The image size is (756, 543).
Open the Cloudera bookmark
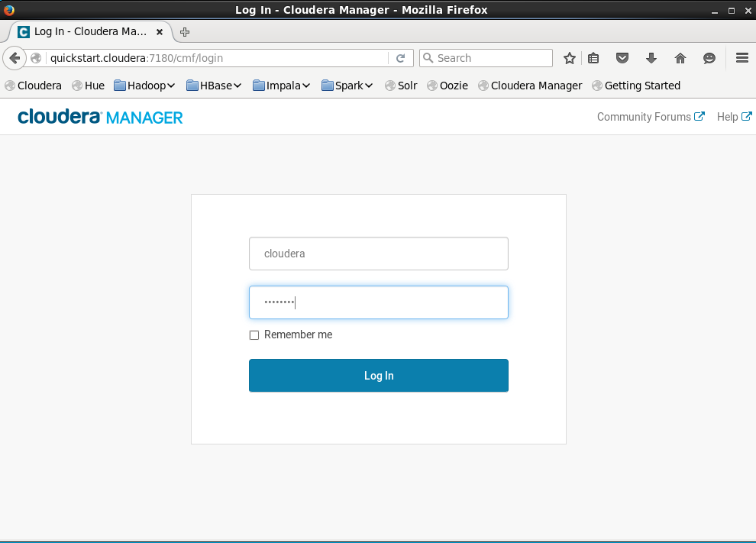(34, 86)
